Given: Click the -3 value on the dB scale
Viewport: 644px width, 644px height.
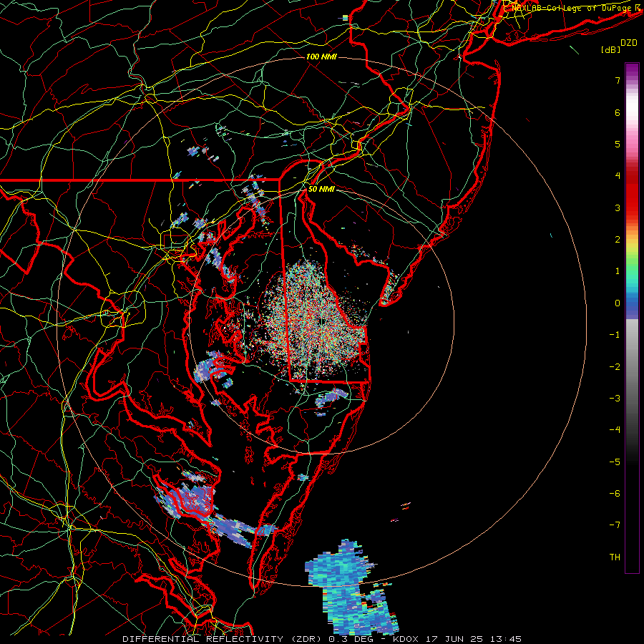Looking at the screenshot, I should pos(615,399).
